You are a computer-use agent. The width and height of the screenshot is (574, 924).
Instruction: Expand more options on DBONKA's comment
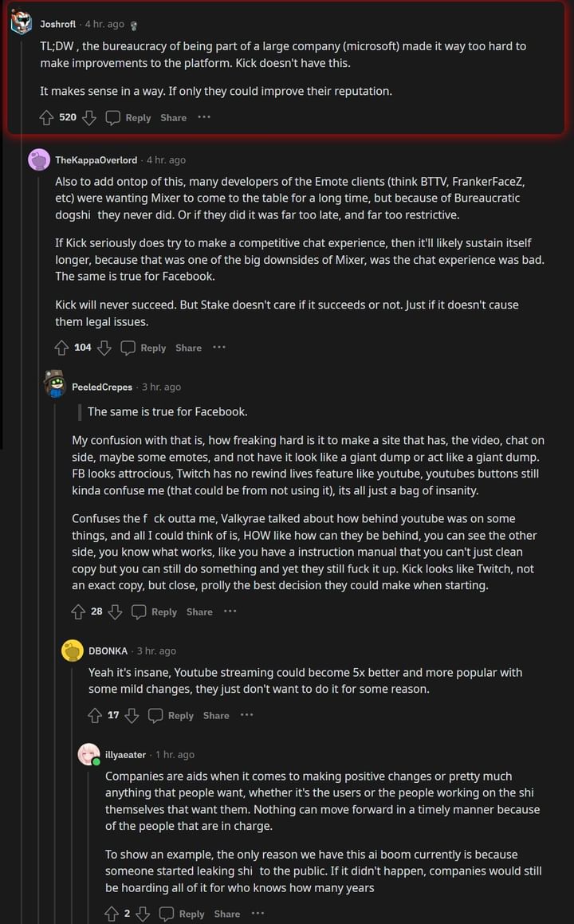pyautogui.click(x=247, y=715)
